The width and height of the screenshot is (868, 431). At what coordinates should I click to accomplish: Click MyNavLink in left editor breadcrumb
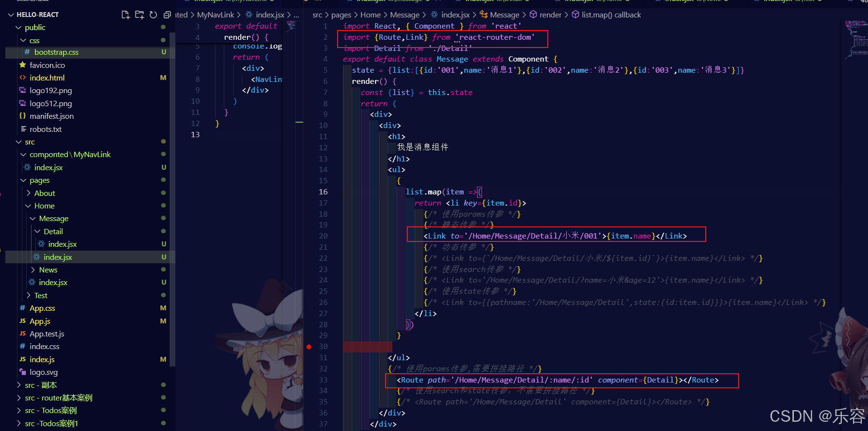point(216,15)
